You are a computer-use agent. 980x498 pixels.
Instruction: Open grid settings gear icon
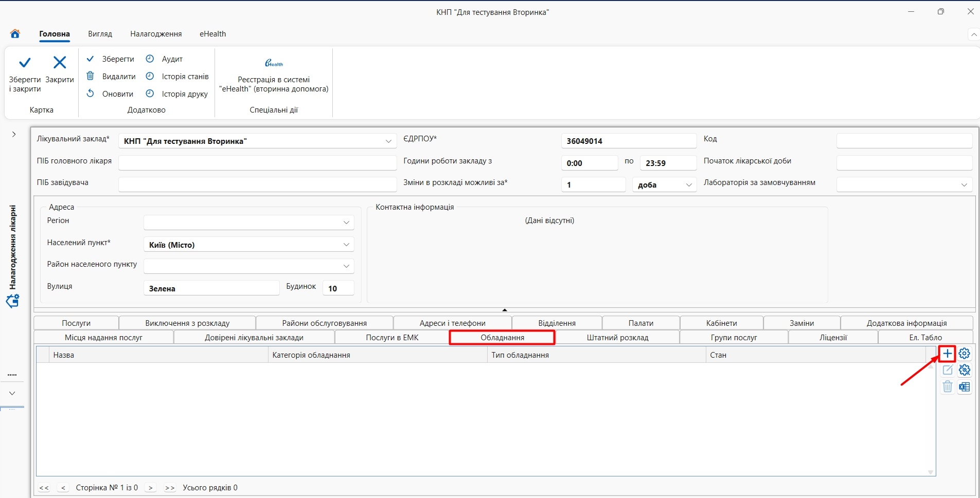[964, 354]
